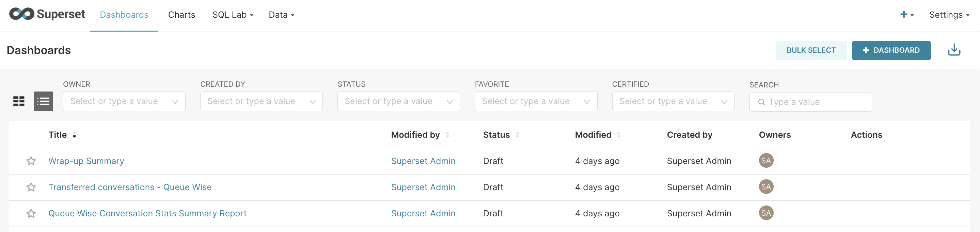
Task: Switch to list view
Action: click(x=43, y=101)
